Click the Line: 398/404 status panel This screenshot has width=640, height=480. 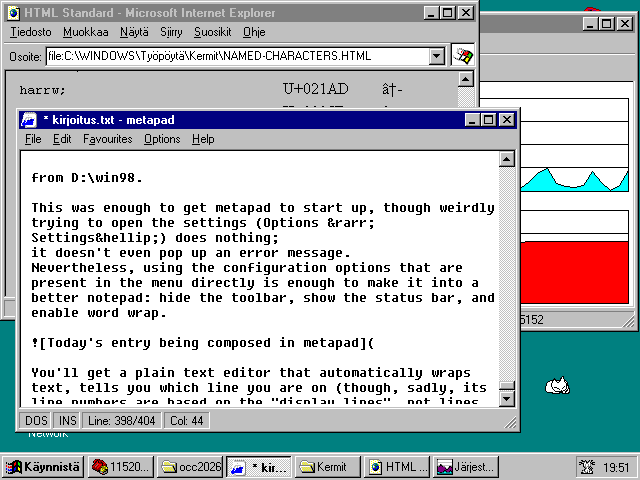click(x=122, y=420)
